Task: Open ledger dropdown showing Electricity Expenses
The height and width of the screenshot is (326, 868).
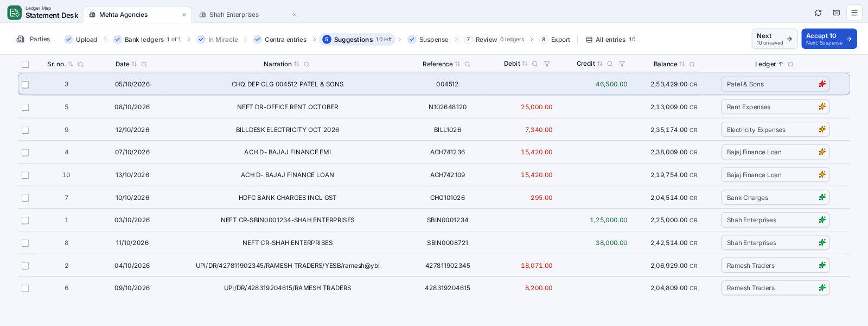Action: [775, 130]
